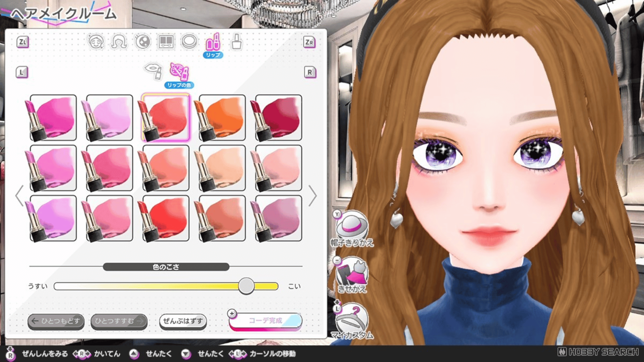Click the ぜんぶはずす remove all button
644x362 pixels.
point(183,321)
